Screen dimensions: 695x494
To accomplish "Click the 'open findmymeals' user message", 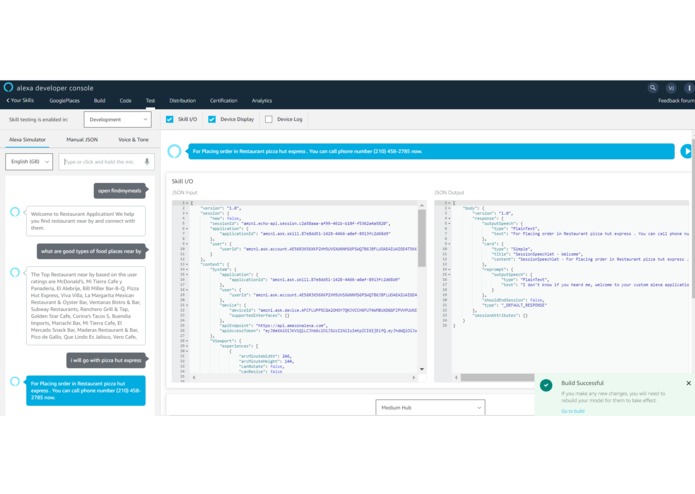I will [x=120, y=191].
